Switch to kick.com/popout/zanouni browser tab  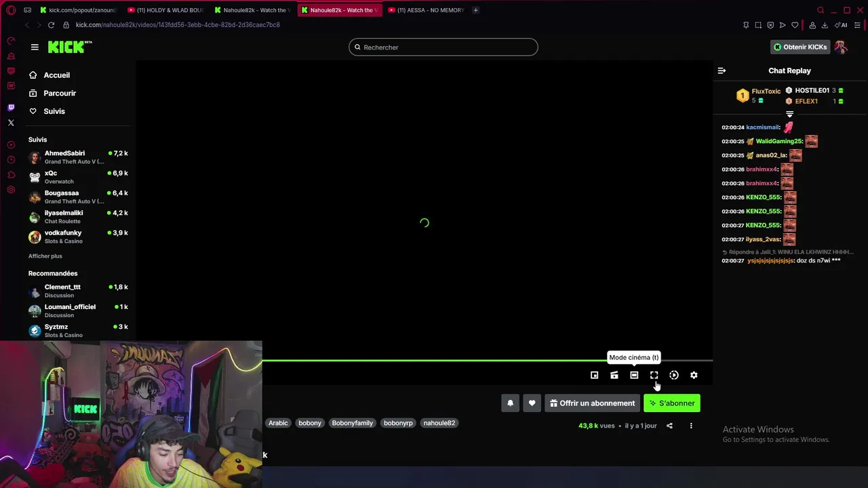click(x=78, y=10)
